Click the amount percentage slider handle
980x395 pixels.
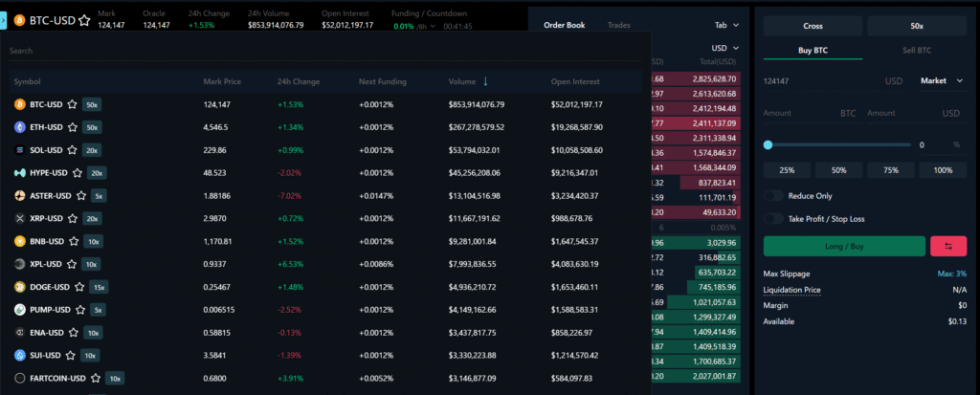[x=768, y=144]
